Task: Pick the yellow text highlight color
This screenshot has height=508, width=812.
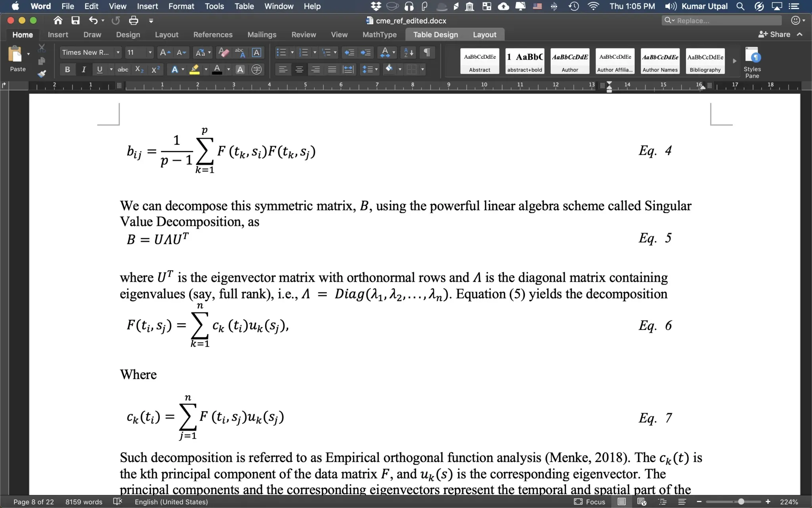Action: [194, 70]
